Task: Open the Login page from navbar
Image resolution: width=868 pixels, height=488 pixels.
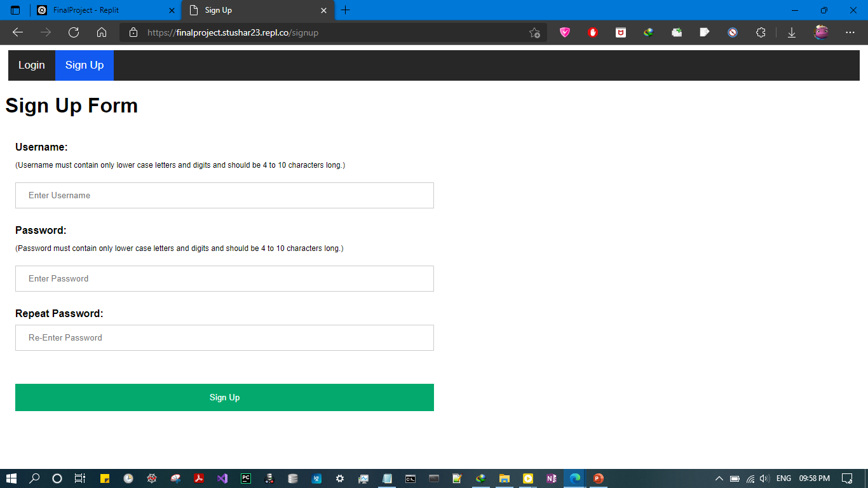Action: click(32, 65)
